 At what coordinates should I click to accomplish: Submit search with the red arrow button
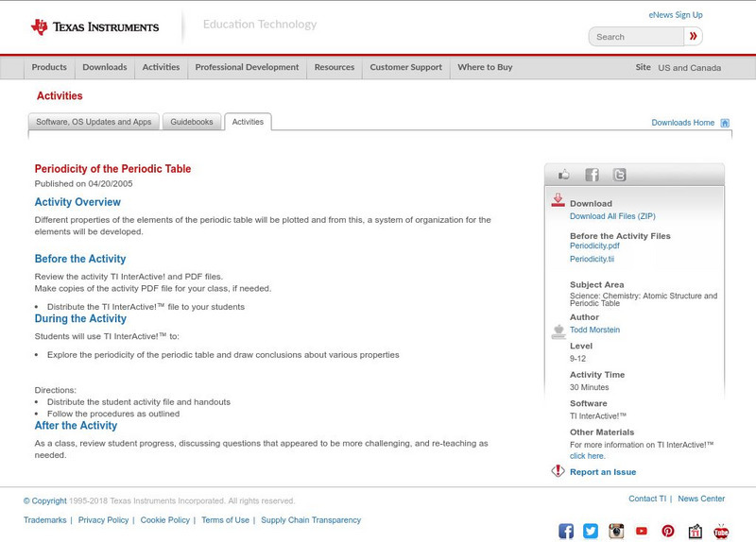pos(693,36)
